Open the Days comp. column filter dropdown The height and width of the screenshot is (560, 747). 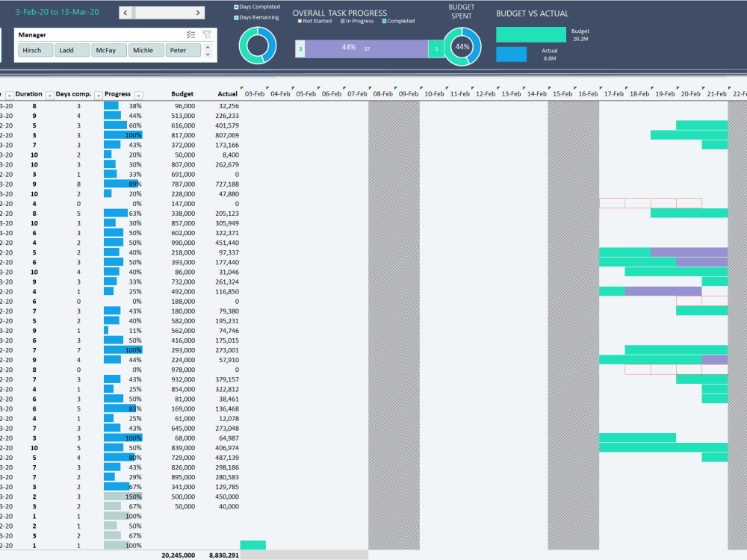click(x=99, y=96)
